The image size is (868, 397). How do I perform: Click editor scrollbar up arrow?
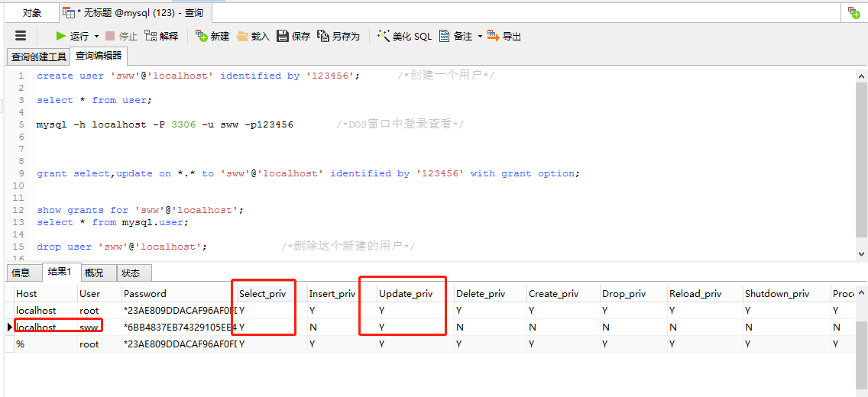pyautogui.click(x=861, y=76)
